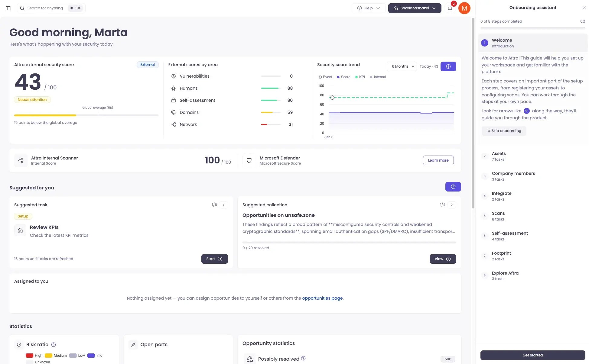Click the Suggested for you help icon
The width and height of the screenshot is (589, 364).
click(453, 187)
